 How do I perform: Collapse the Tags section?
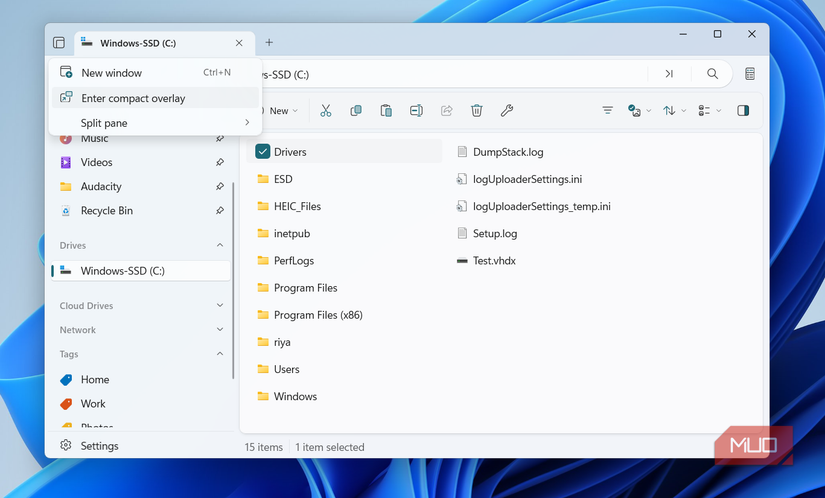point(220,354)
